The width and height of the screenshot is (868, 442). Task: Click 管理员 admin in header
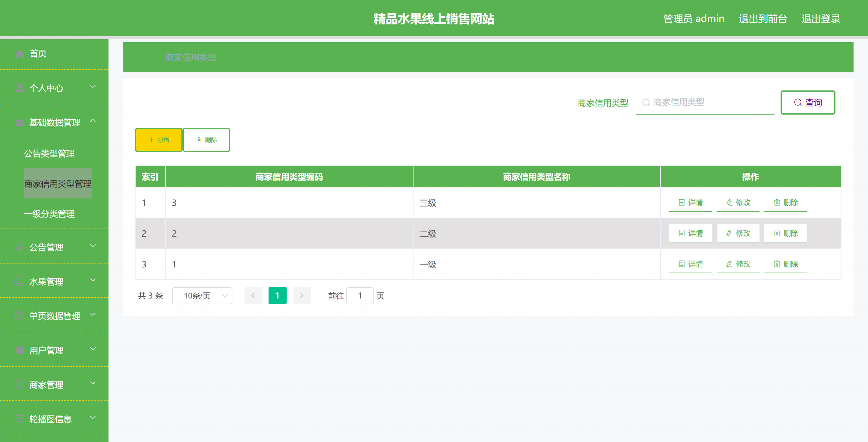(x=694, y=19)
